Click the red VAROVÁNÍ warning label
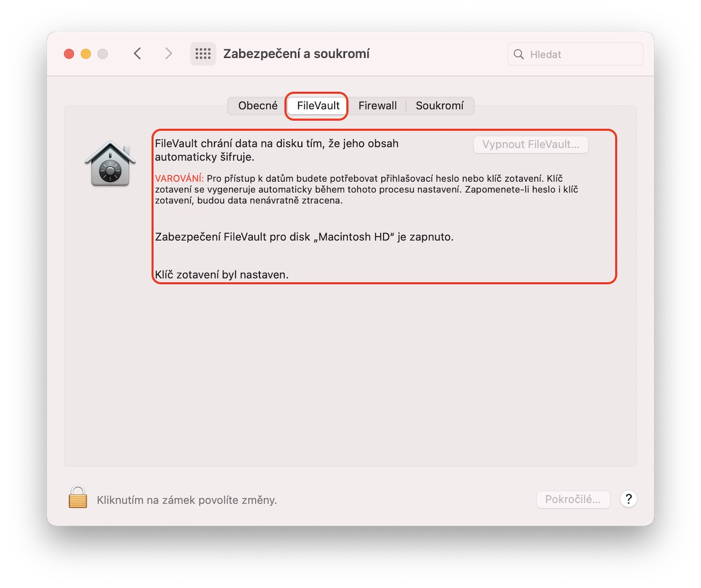This screenshot has height=588, width=701. [x=179, y=178]
